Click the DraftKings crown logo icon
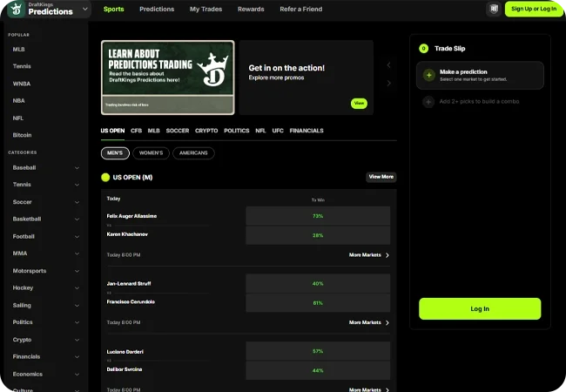 click(16, 9)
